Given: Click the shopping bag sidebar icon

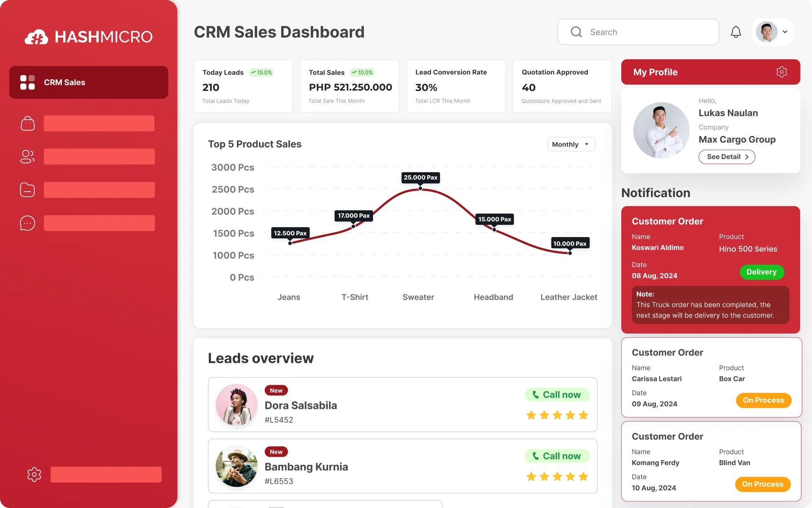Looking at the screenshot, I should (27, 124).
